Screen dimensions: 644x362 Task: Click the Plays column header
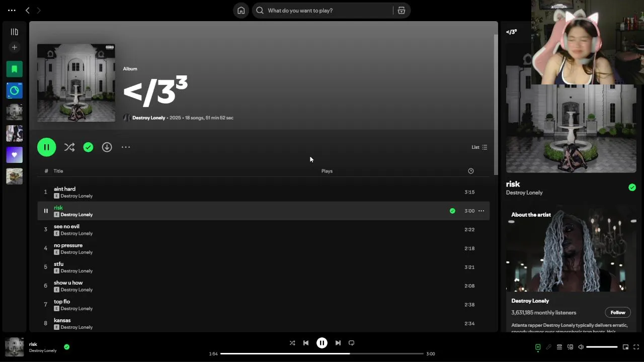click(327, 171)
